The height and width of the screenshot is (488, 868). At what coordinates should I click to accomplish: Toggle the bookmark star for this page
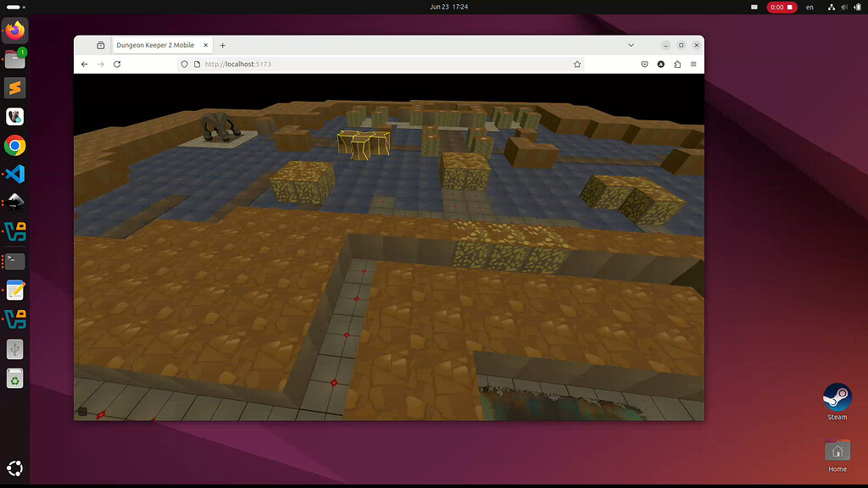click(x=577, y=64)
